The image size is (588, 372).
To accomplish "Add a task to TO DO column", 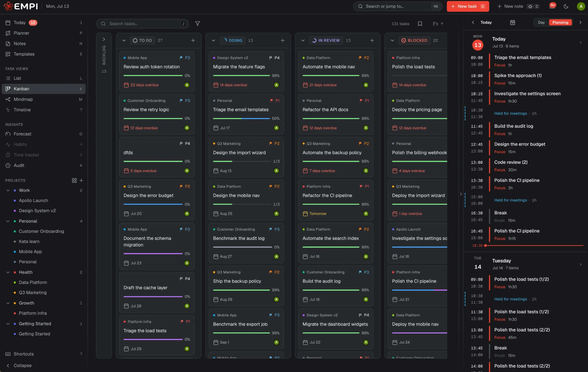I will 193,41.
